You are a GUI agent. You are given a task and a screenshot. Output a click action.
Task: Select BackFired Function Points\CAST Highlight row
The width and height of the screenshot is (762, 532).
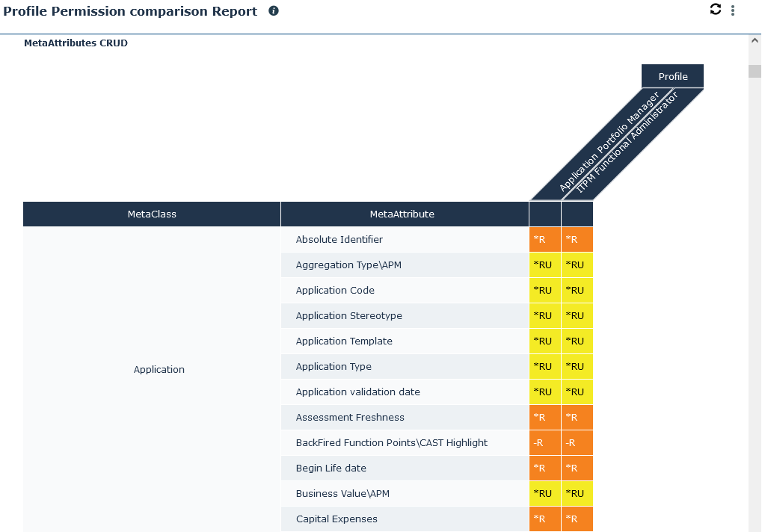point(391,442)
